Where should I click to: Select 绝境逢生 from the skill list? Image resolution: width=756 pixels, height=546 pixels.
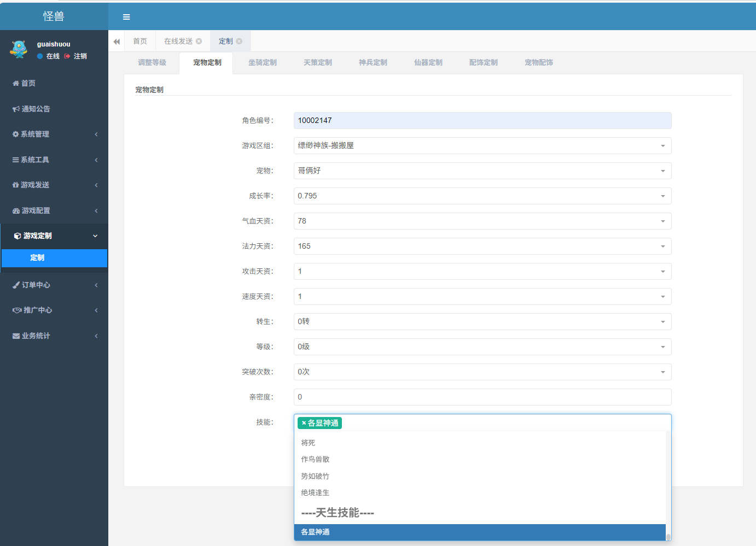315,492
